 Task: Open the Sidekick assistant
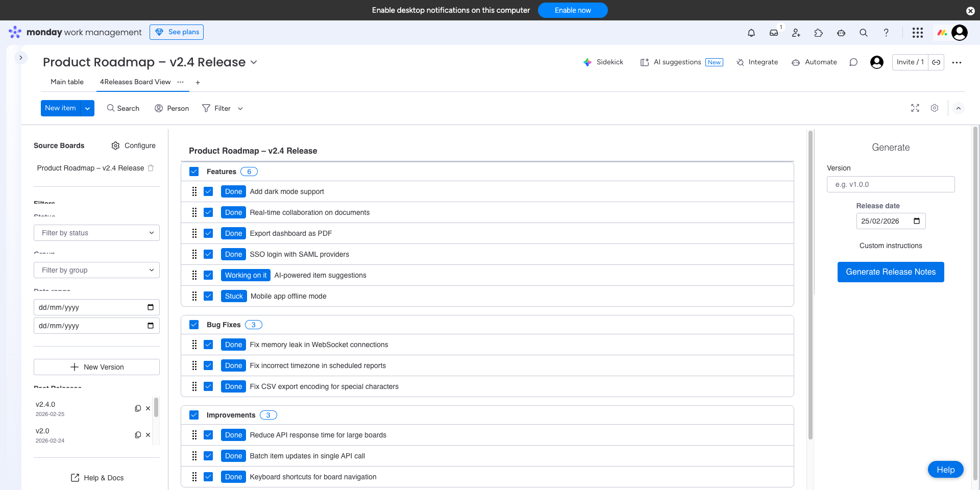(x=603, y=62)
